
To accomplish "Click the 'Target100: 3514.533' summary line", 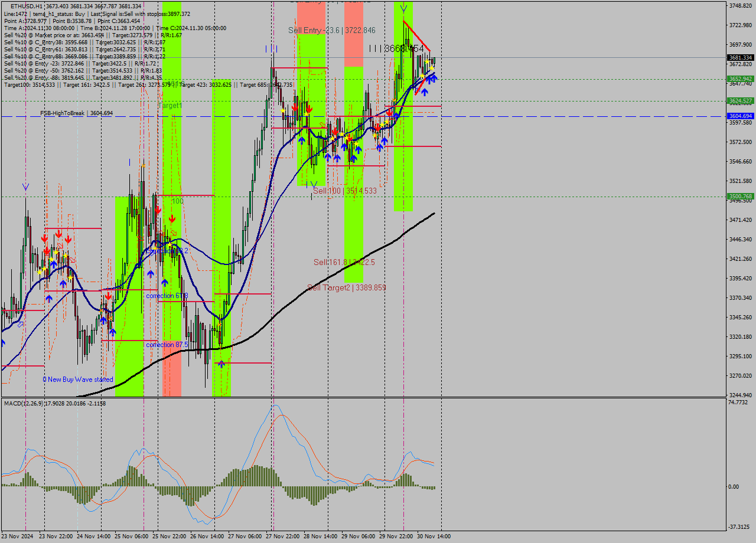I will 148,85.
